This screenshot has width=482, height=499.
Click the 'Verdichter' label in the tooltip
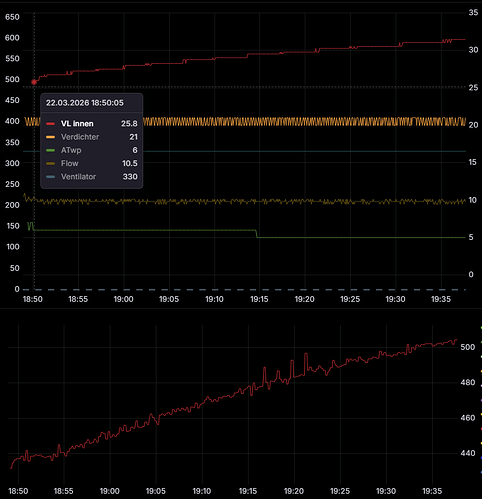pos(80,137)
